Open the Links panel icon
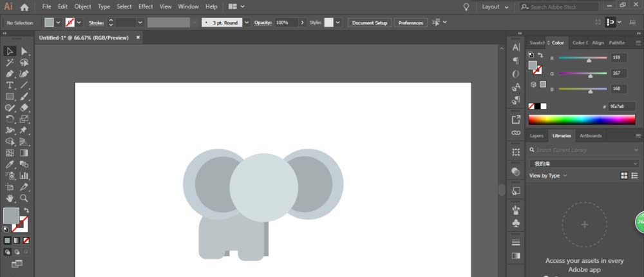644x277 pixels. [516, 133]
